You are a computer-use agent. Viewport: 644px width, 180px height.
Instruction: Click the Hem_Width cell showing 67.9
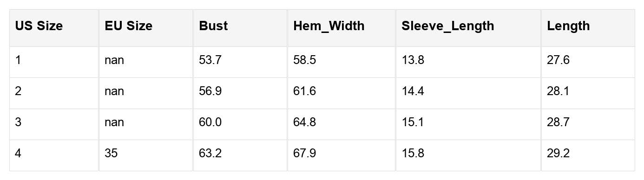341,155
